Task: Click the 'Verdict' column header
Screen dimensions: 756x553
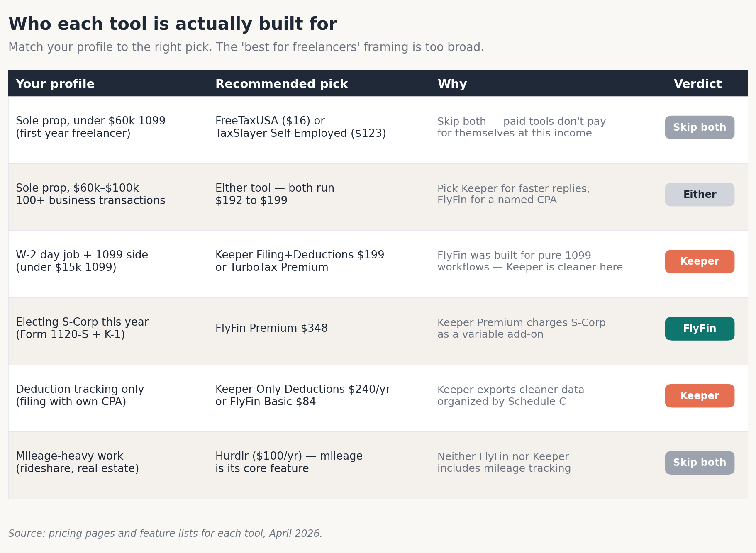Action: coord(698,84)
